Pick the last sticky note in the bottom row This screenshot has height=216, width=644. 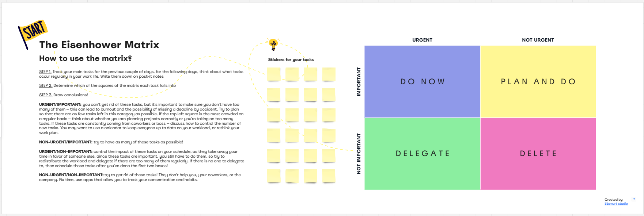coord(329,176)
